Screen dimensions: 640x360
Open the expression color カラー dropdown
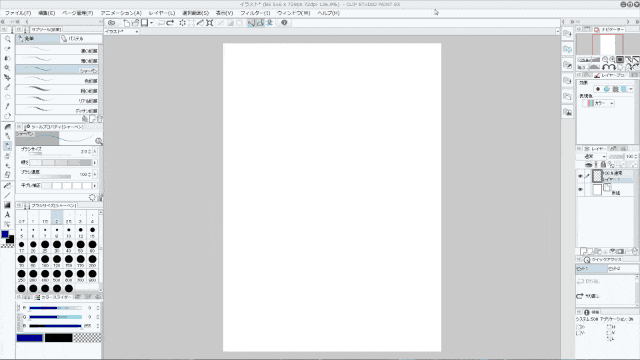(x=598, y=103)
